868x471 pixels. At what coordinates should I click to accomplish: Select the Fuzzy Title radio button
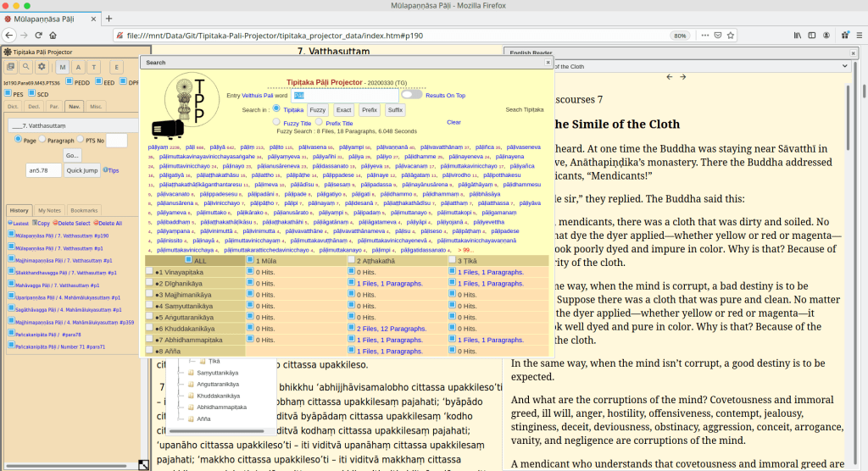click(x=276, y=123)
